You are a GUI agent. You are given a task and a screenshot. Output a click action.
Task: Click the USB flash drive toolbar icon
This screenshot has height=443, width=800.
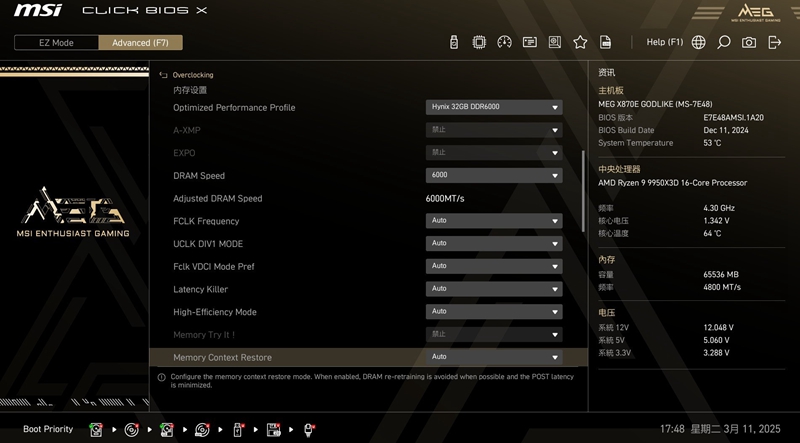[453, 43]
